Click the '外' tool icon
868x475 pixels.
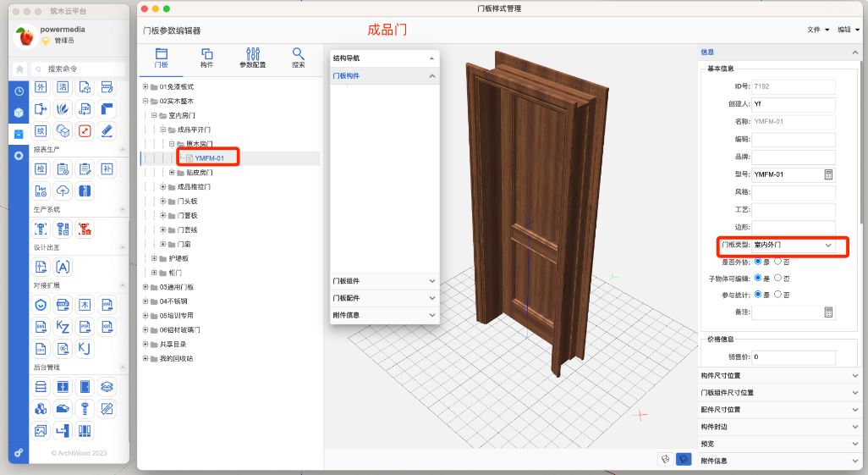(x=41, y=87)
